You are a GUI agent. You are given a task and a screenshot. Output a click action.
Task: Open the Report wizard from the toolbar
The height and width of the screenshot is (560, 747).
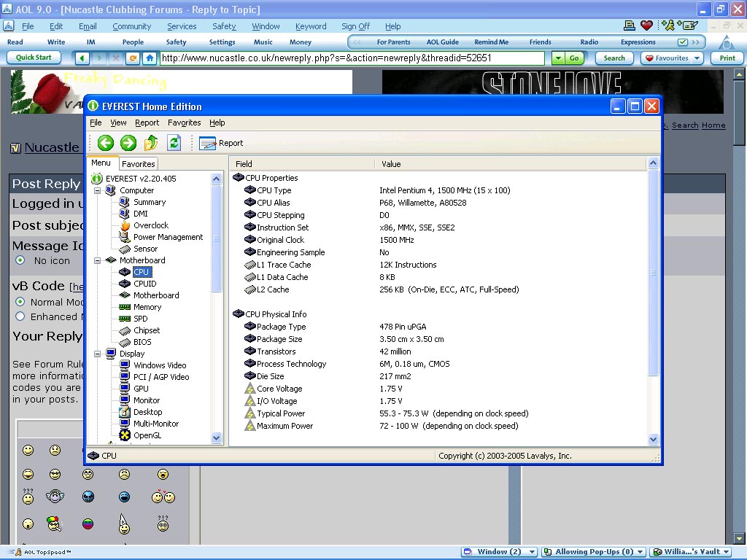point(221,143)
